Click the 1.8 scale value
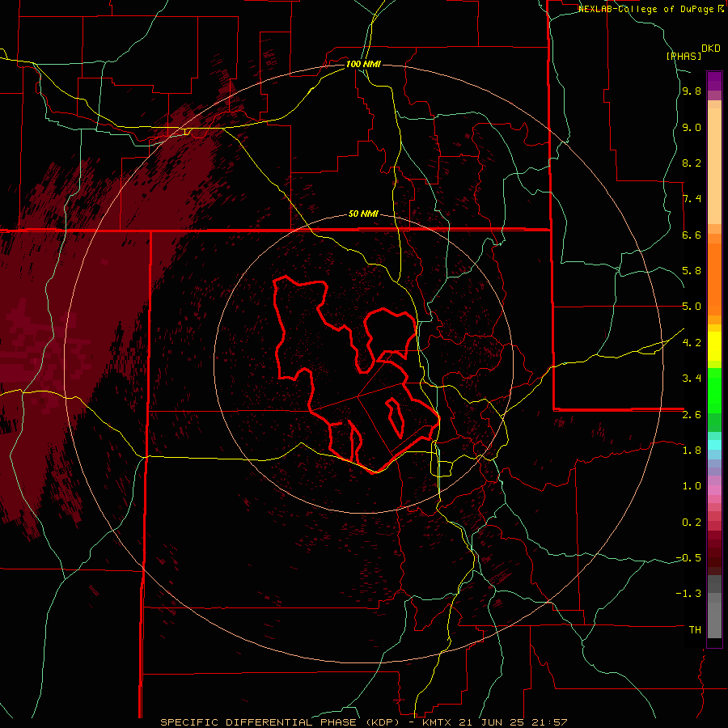 [x=692, y=451]
